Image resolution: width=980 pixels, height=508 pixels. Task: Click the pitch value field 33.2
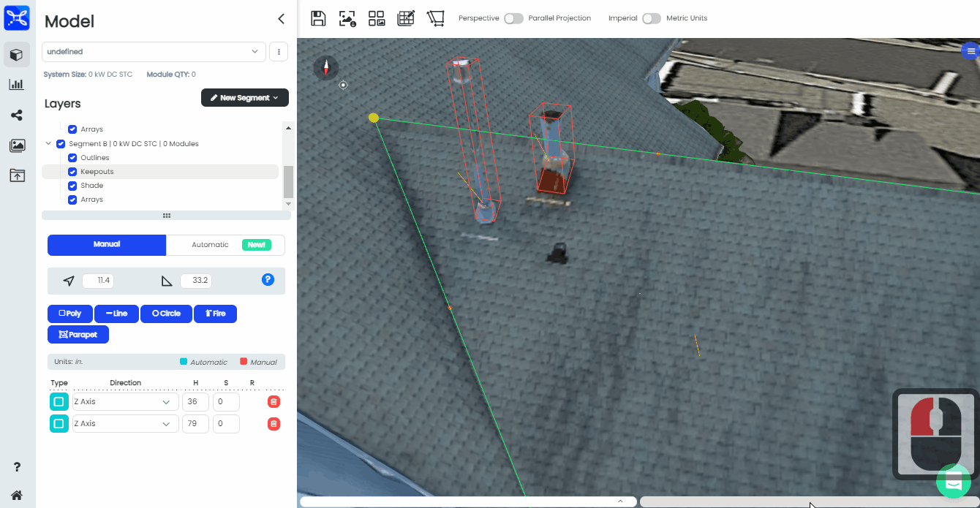pos(195,281)
